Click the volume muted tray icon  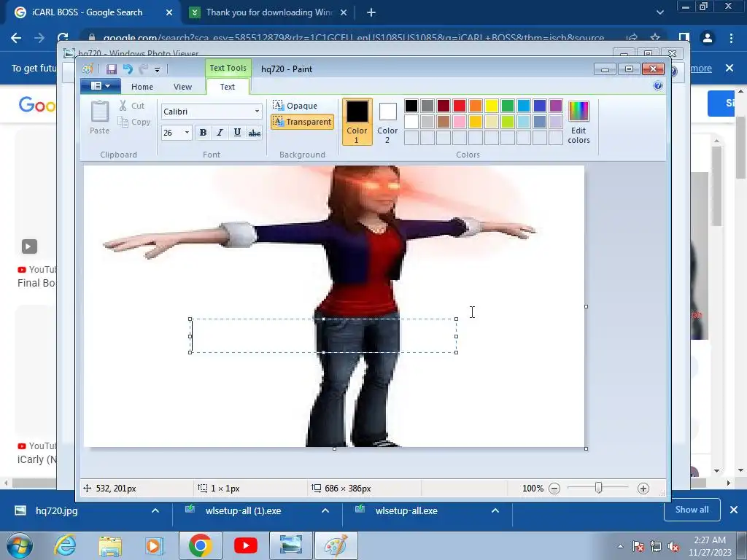[x=673, y=546]
